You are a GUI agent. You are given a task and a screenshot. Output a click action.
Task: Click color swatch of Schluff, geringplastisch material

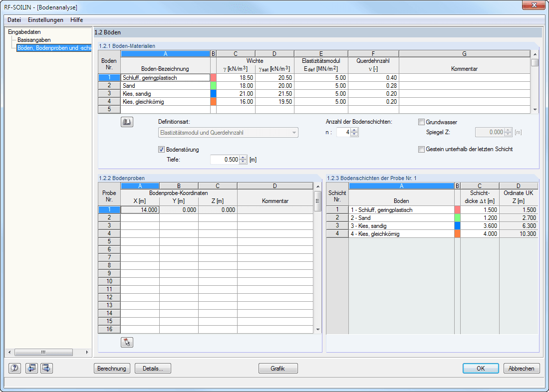coord(213,78)
